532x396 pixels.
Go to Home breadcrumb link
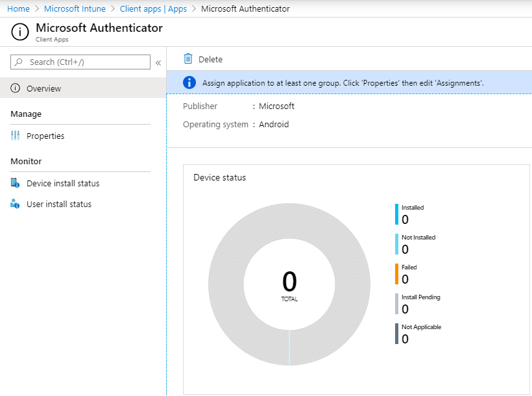pyautogui.click(x=18, y=9)
